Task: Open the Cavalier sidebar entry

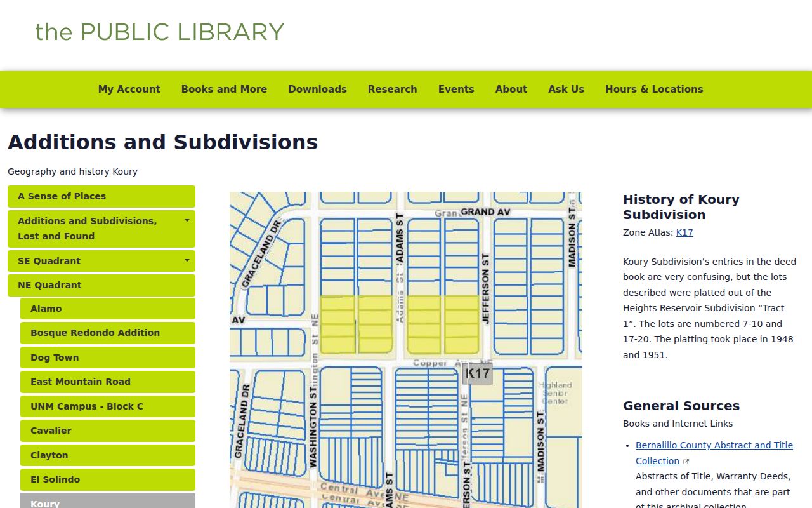Action: (x=108, y=431)
